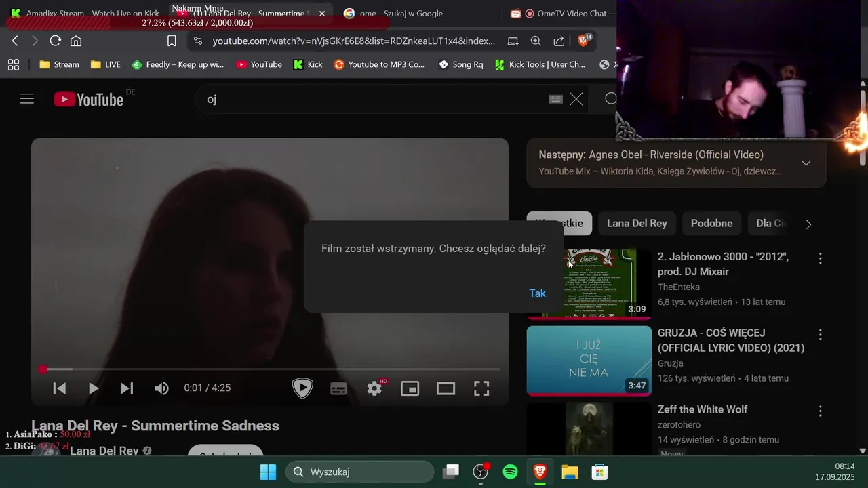The height and width of the screenshot is (488, 868).
Task: Skip to the next video in the player
Action: [x=127, y=388]
